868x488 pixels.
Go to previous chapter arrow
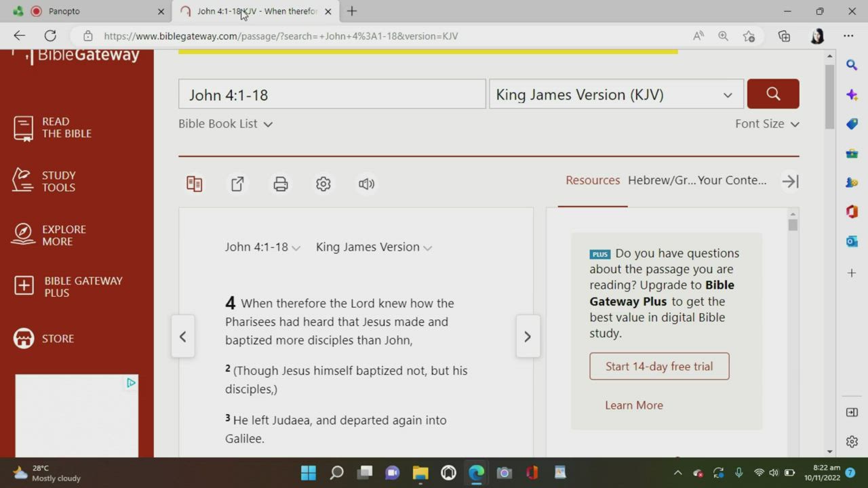pyautogui.click(x=182, y=337)
